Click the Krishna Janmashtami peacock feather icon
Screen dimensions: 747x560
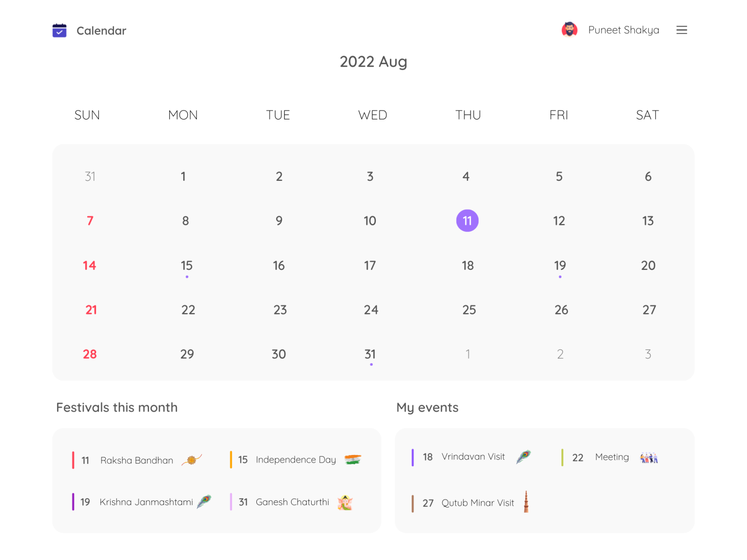coord(204,501)
